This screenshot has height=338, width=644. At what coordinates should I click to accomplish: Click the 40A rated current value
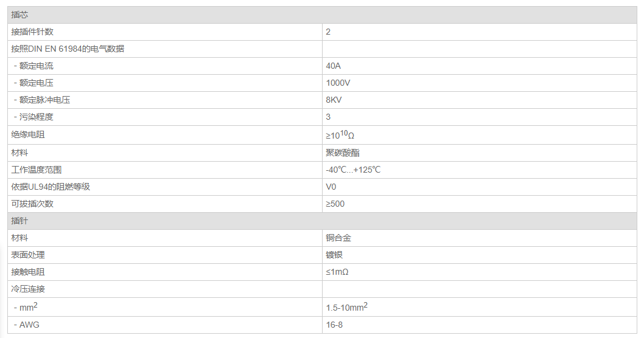(x=333, y=66)
